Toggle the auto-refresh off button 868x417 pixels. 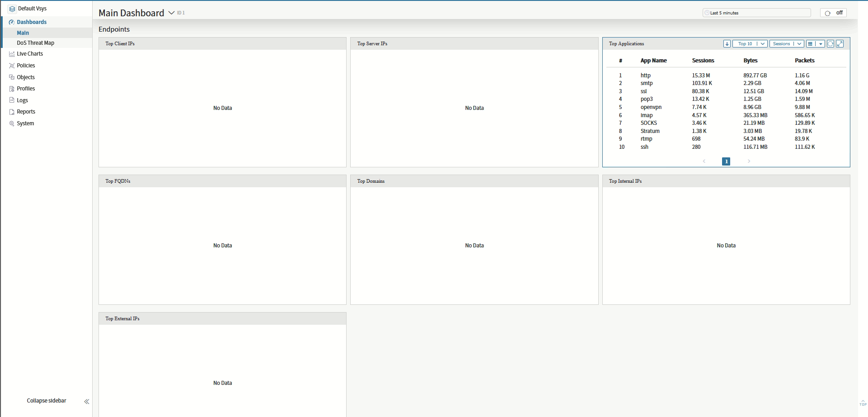pyautogui.click(x=833, y=13)
